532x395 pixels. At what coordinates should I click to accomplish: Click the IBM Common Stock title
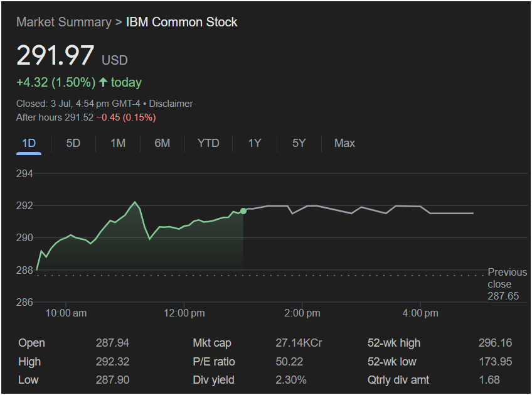181,22
